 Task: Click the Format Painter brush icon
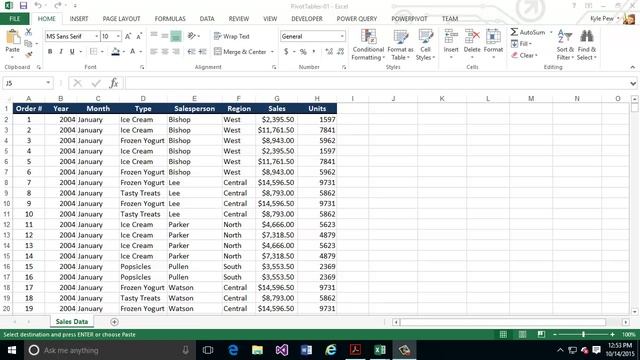click(28, 54)
